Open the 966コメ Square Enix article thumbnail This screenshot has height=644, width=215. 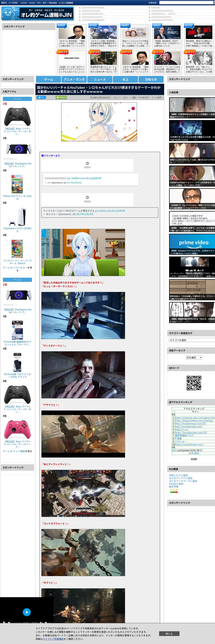(72, 58)
